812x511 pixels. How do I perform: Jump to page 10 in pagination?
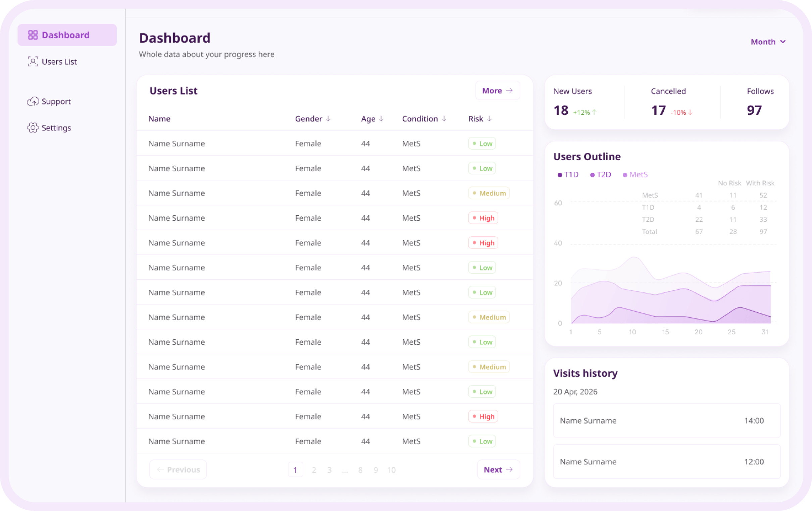pos(391,470)
